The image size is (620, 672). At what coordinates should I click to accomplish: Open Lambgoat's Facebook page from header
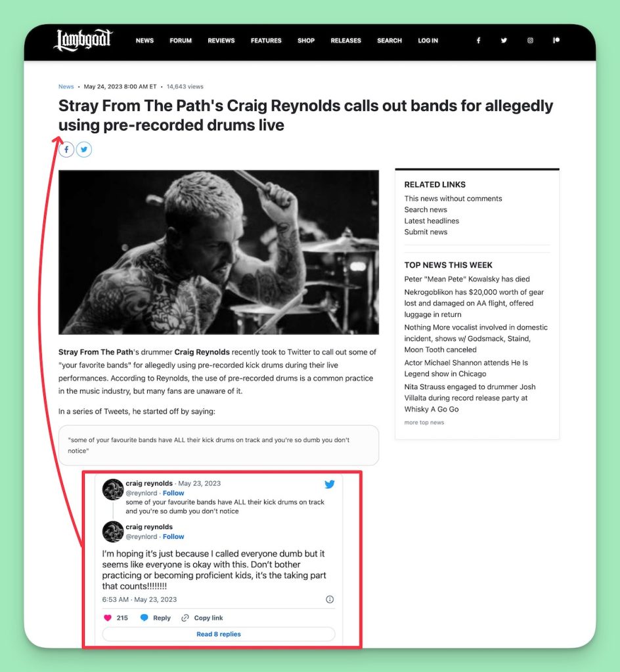(x=479, y=40)
